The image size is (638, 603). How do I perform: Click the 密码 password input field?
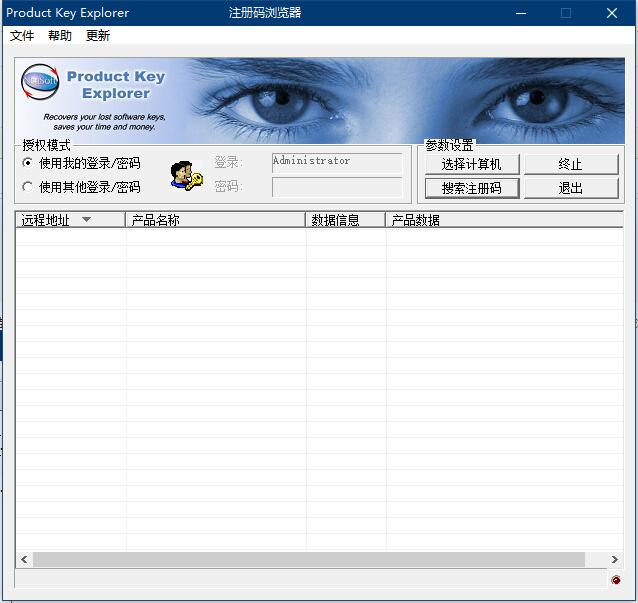tap(337, 187)
